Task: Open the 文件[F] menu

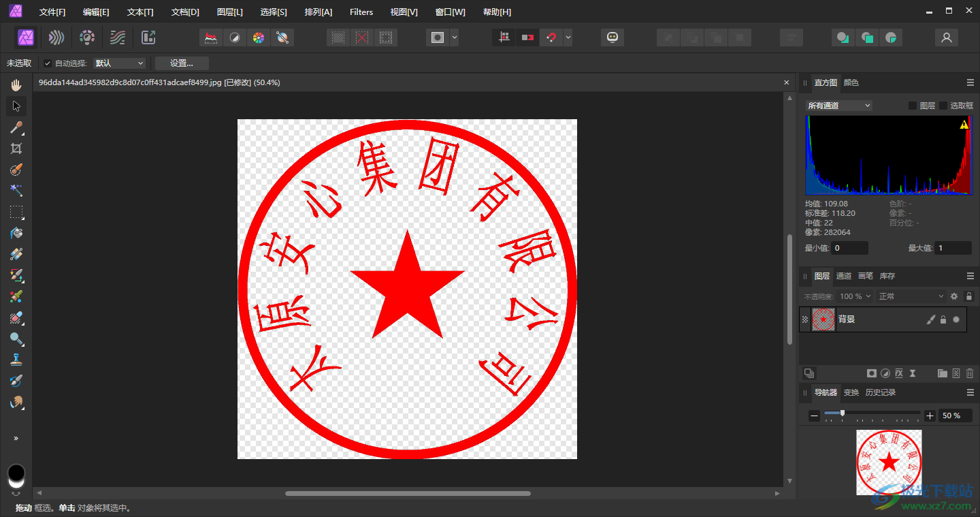Action: 52,12
